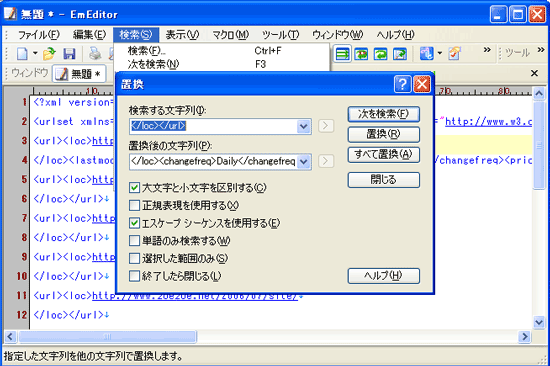The width and height of the screenshot is (550, 366).
Task: Enable 終了したら閉じる checkbox
Action: [134, 276]
